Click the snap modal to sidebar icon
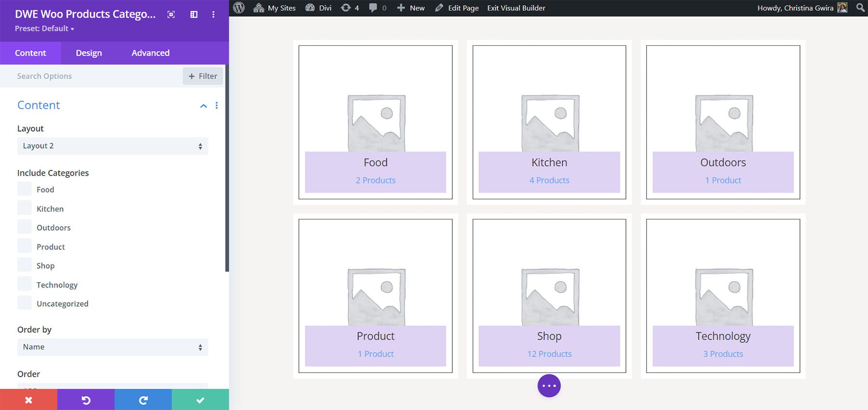 [194, 14]
